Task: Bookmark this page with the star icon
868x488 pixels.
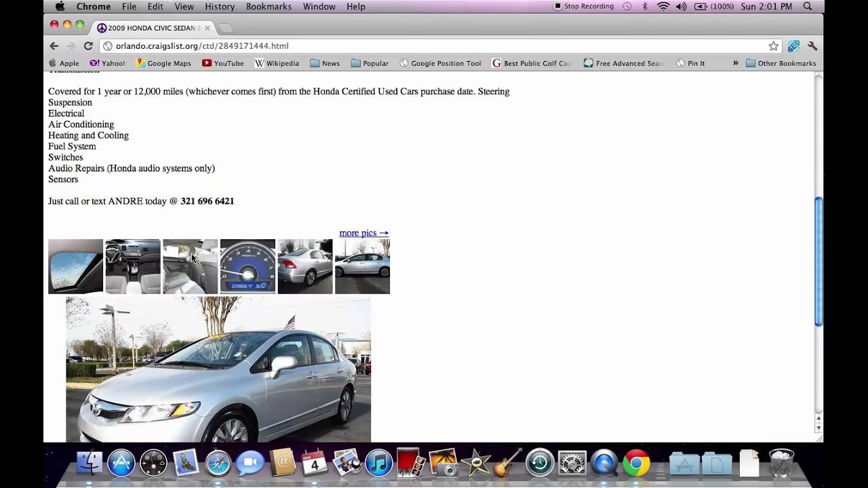Action: (774, 46)
